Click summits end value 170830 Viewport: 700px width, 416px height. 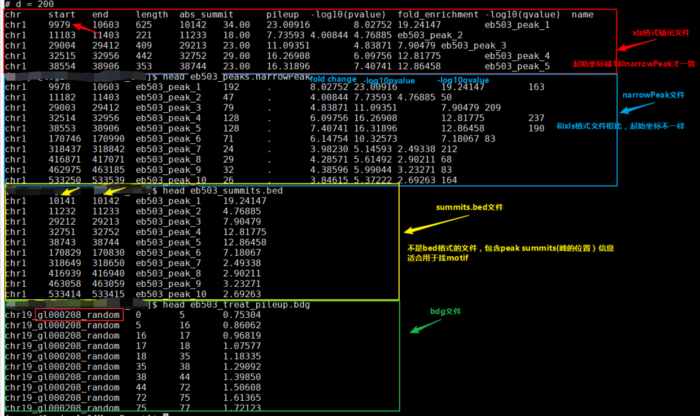pyautogui.click(x=108, y=253)
